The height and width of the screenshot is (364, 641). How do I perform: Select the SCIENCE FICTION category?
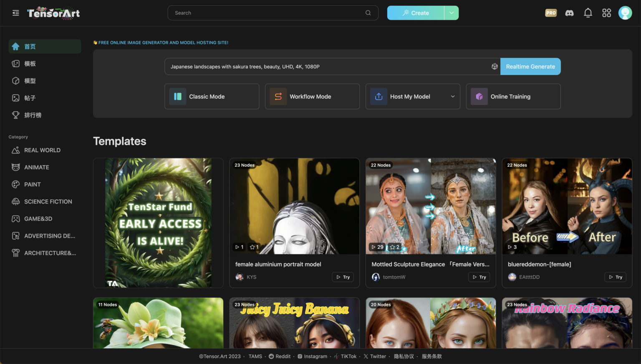[x=48, y=201]
